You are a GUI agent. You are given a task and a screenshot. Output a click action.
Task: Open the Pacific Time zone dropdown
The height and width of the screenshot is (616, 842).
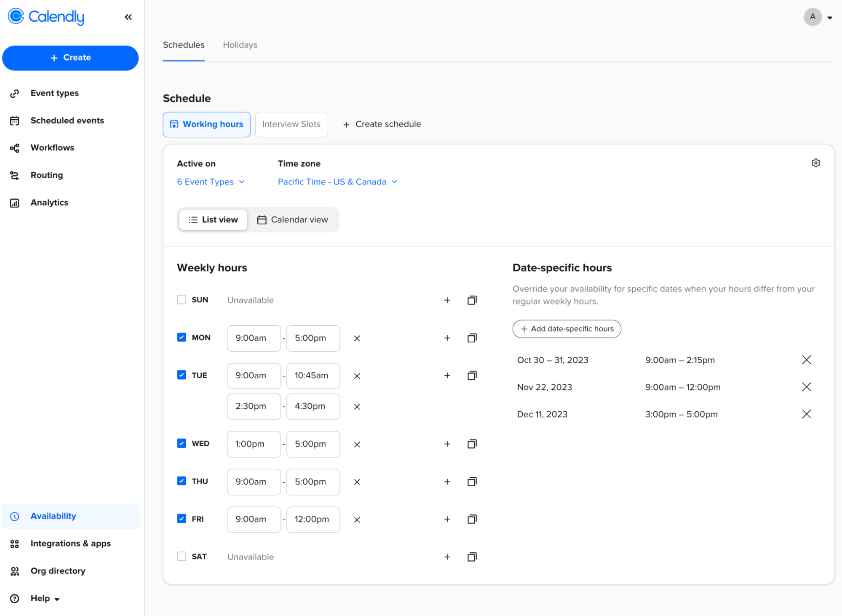337,182
